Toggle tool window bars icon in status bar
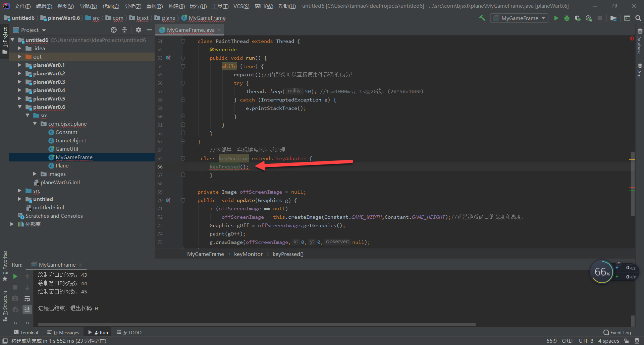644x345 pixels. tap(5, 341)
